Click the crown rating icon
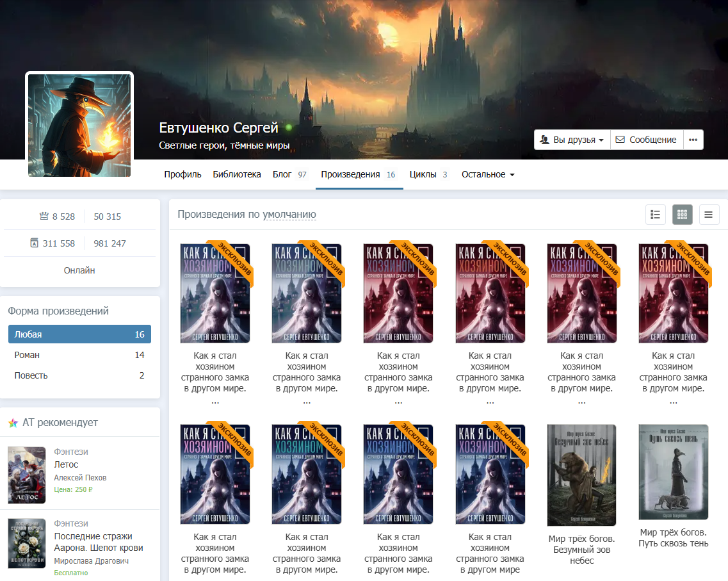The height and width of the screenshot is (581, 728). pyautogui.click(x=44, y=217)
